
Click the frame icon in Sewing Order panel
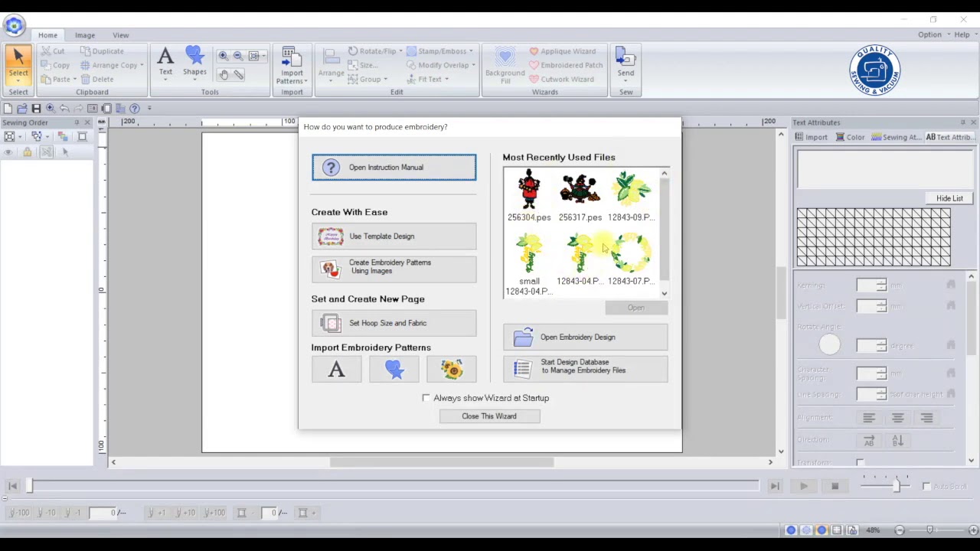(x=83, y=136)
